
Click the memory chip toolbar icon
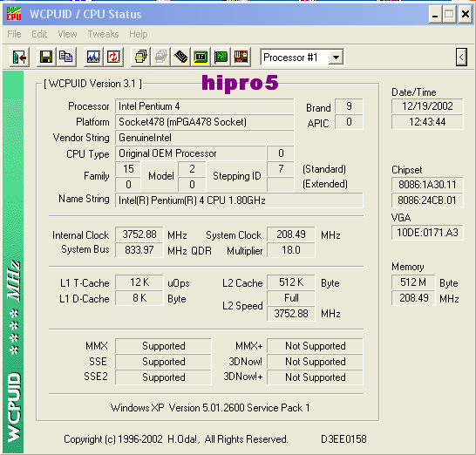point(180,57)
